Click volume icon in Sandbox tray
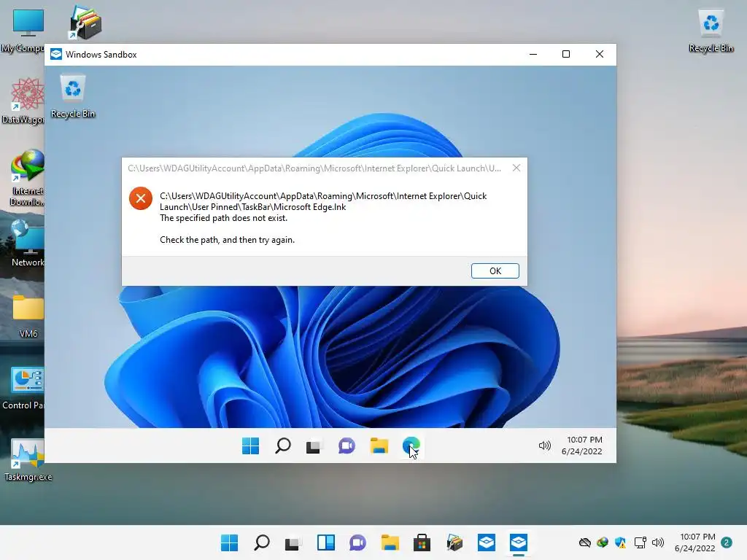Screen dimensions: 747x560 pos(544,446)
